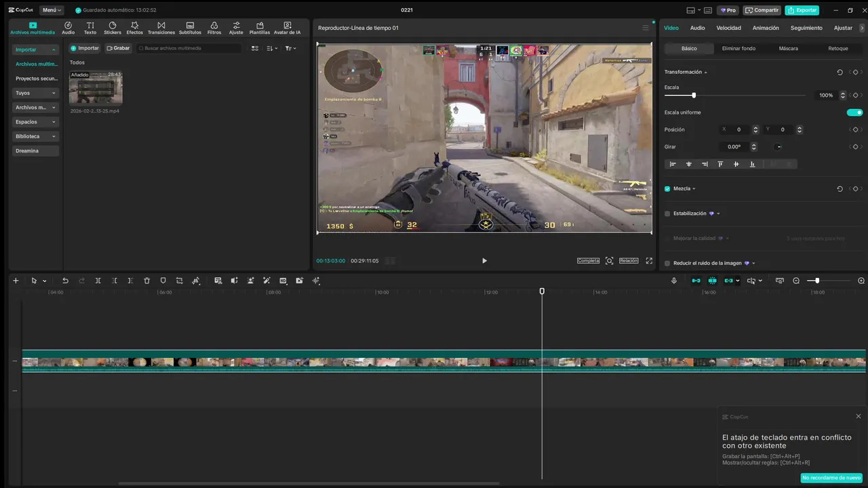
Task: Click the Grabar button
Action: (x=118, y=48)
